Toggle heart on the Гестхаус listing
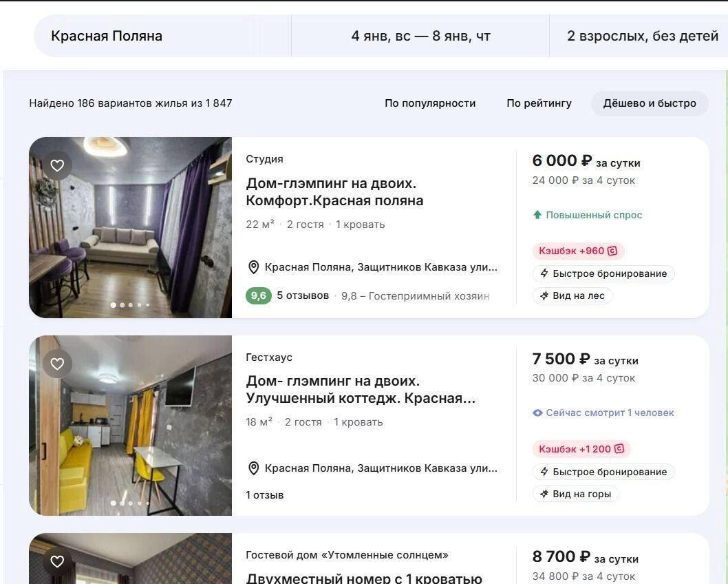 (57, 364)
